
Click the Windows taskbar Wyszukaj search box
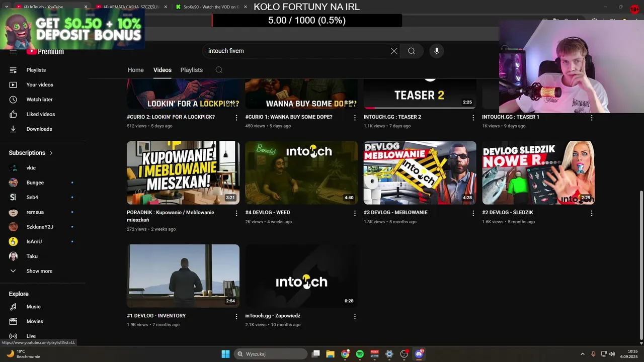(x=271, y=354)
